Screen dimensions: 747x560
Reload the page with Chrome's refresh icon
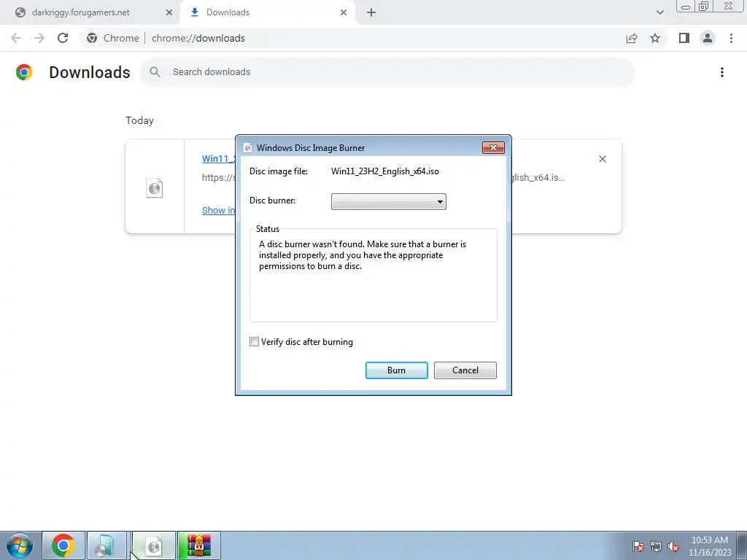pos(63,38)
